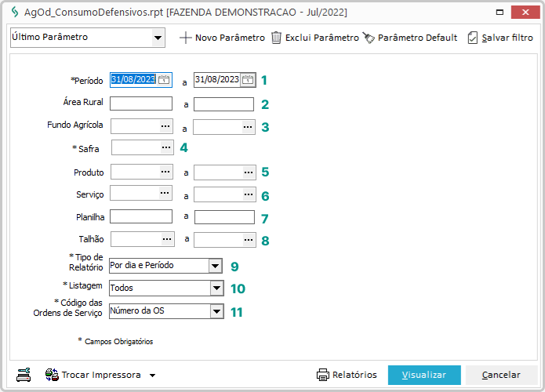Open Safra lookup ellipsis button
The height and width of the screenshot is (392, 545).
(166, 147)
